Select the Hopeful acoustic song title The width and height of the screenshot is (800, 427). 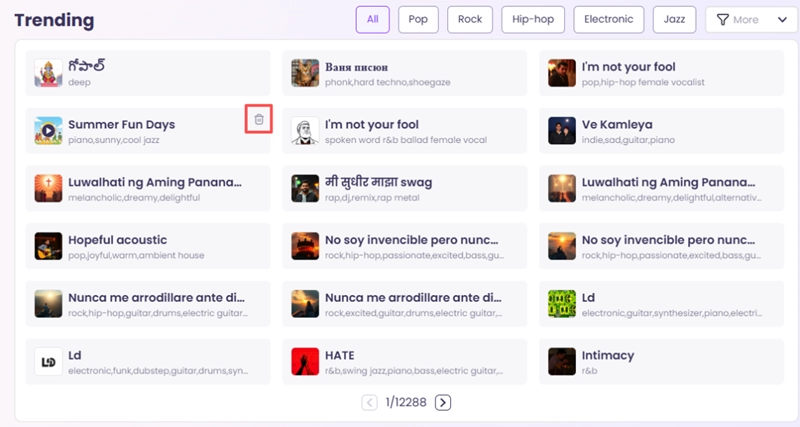coord(117,240)
